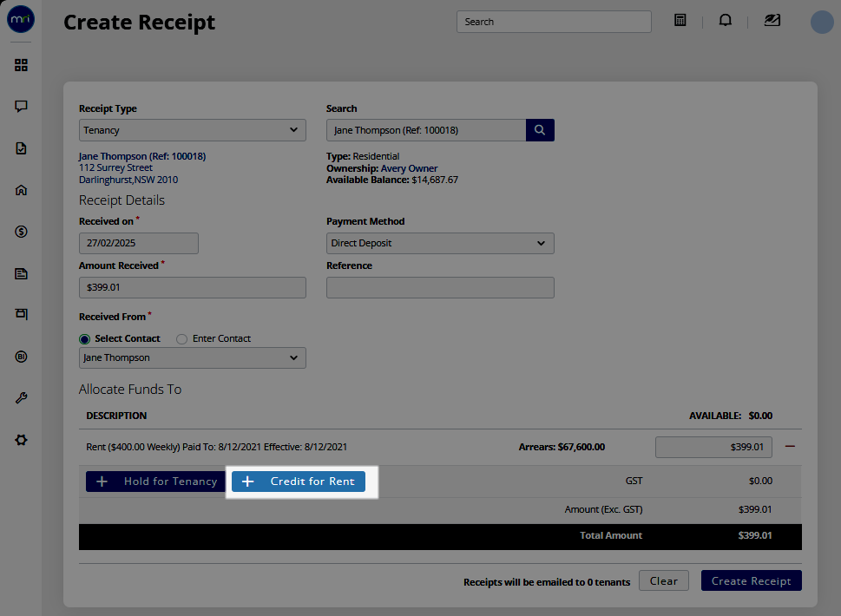
Task: Click the tenant search magnifier button
Action: point(539,129)
